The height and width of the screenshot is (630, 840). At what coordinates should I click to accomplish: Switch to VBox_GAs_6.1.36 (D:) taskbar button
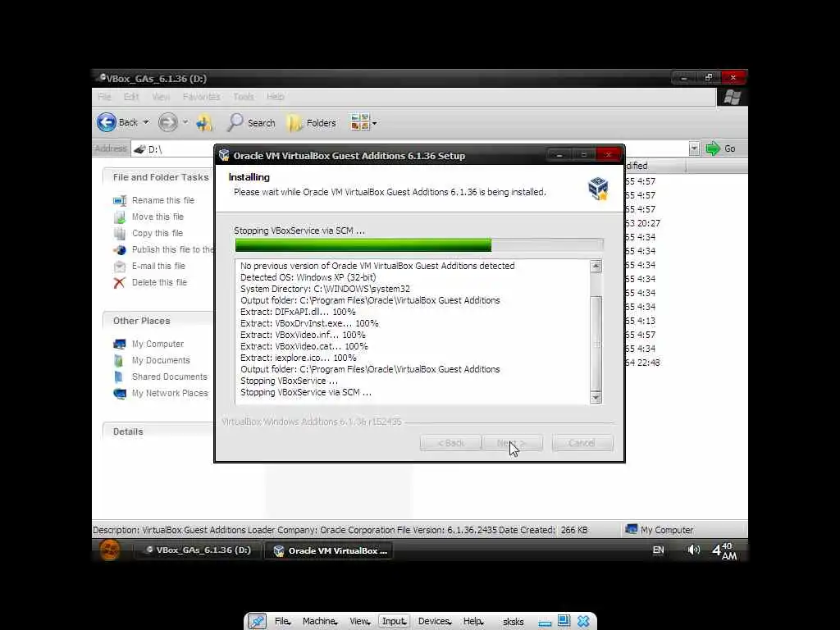pyautogui.click(x=198, y=550)
